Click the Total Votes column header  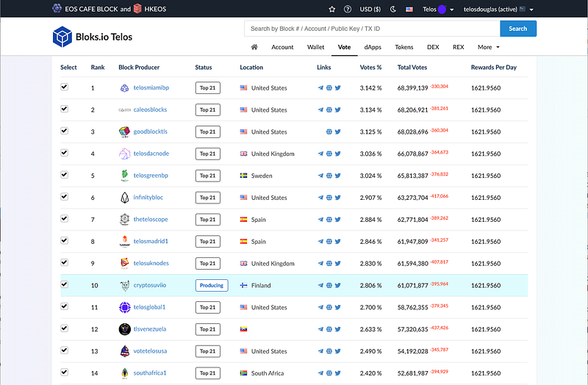412,68
